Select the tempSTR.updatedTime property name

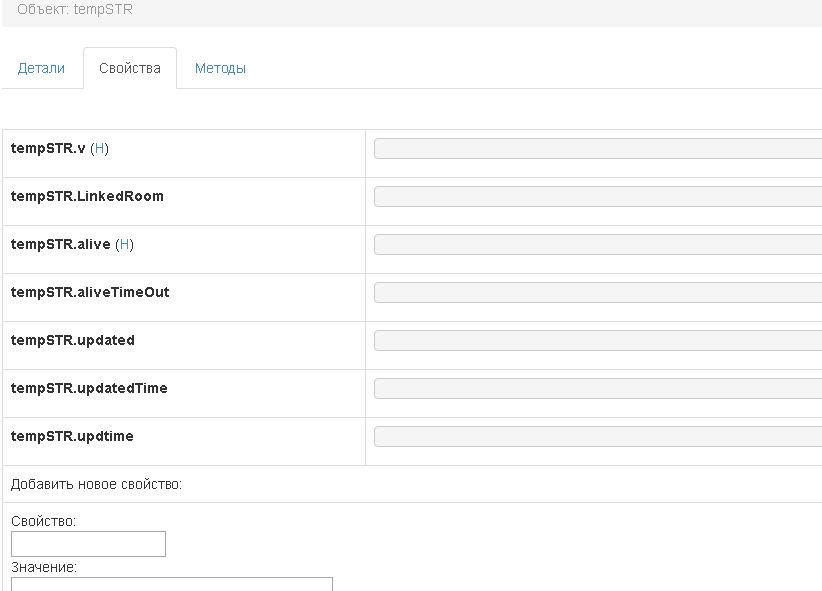coord(89,388)
